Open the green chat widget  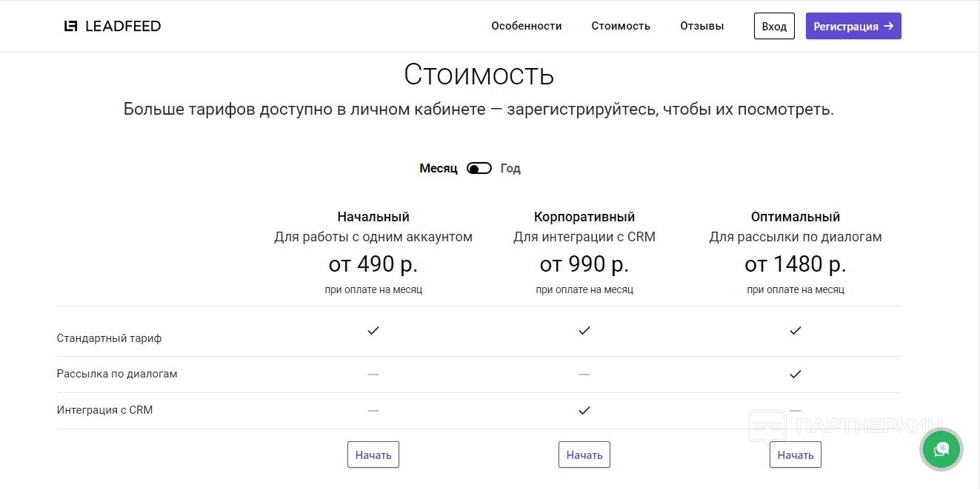pyautogui.click(x=941, y=449)
